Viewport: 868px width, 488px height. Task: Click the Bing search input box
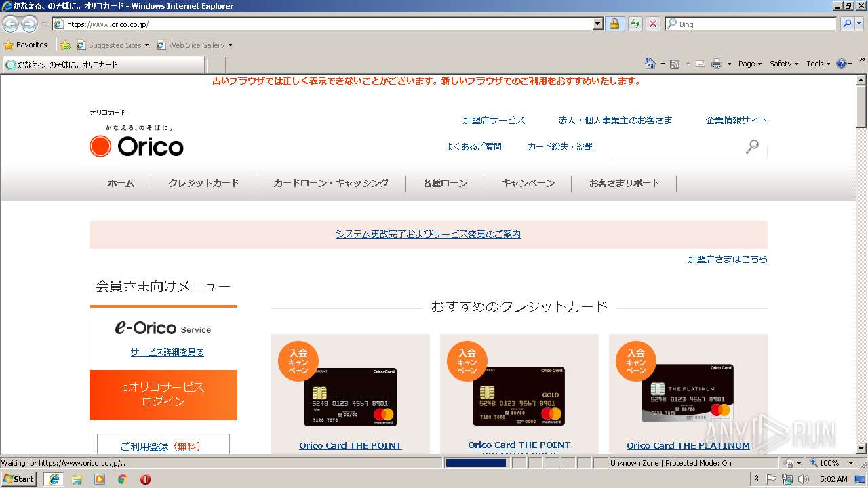[x=751, y=24]
